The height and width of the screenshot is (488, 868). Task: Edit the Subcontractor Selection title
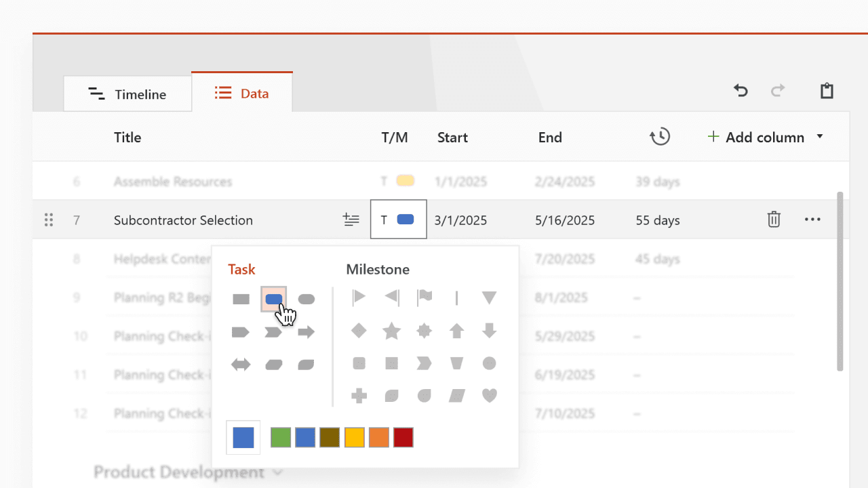pyautogui.click(x=183, y=220)
